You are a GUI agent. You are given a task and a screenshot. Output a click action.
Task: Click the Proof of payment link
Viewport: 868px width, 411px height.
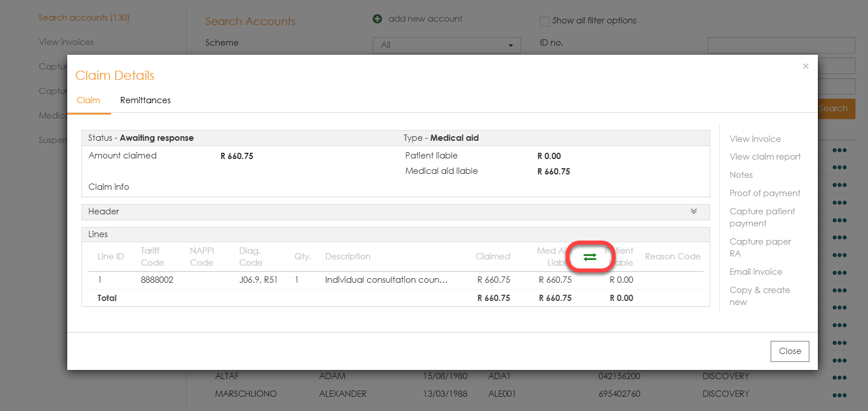coord(765,193)
